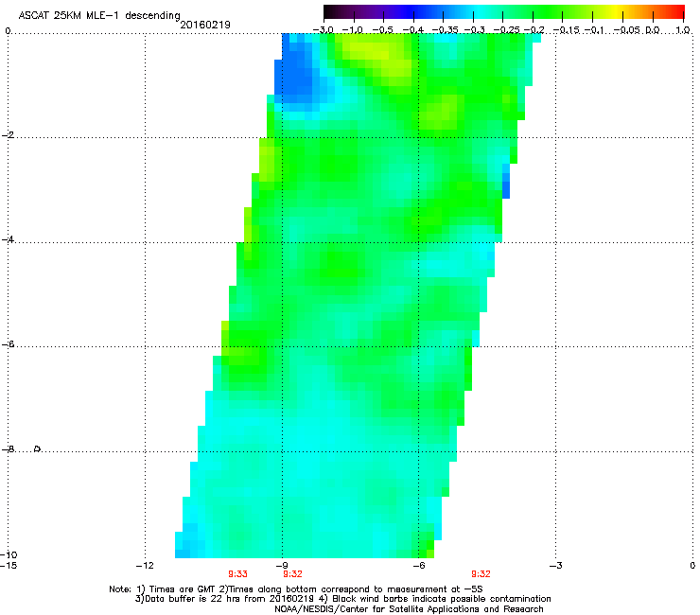Click the "-0.15" color scale label
Screen dimensions: 700x615
pos(566,30)
